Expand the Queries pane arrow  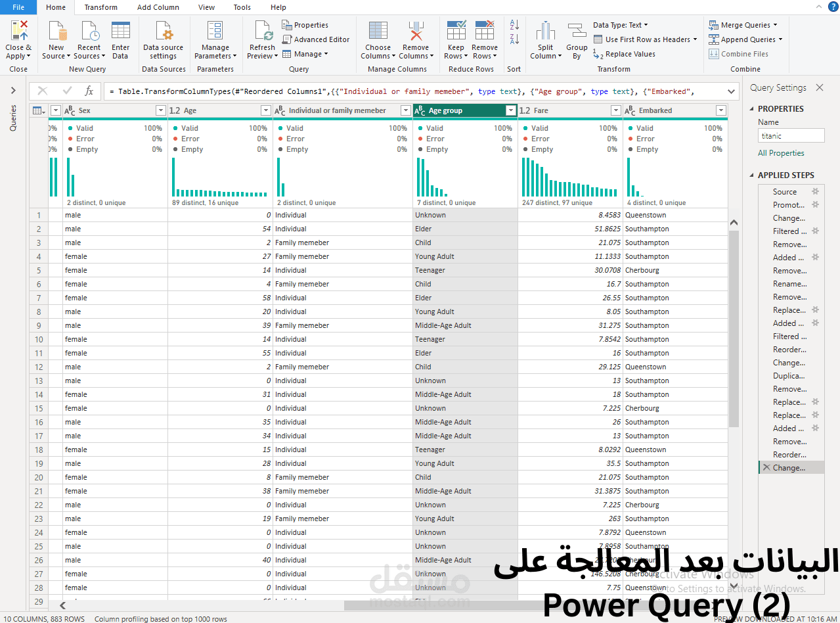[x=12, y=91]
